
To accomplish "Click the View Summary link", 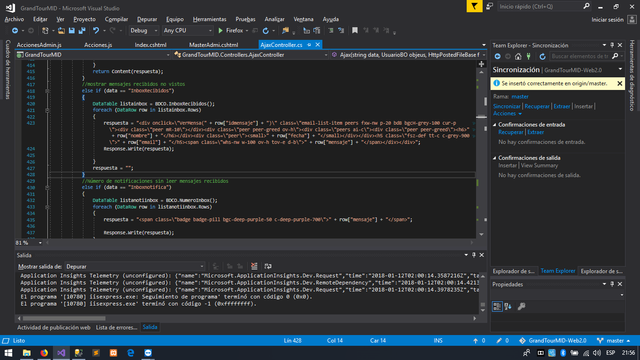I will [x=539, y=165].
